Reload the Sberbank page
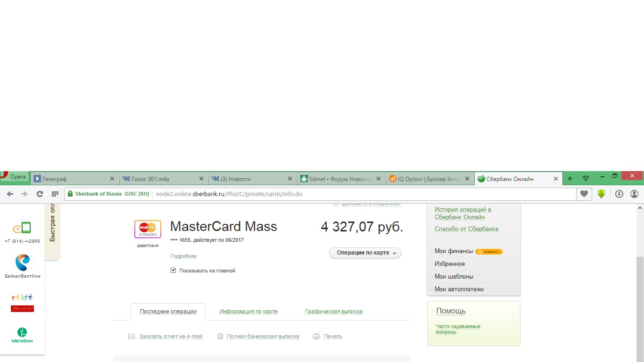This screenshot has height=362, width=644. coord(40,194)
